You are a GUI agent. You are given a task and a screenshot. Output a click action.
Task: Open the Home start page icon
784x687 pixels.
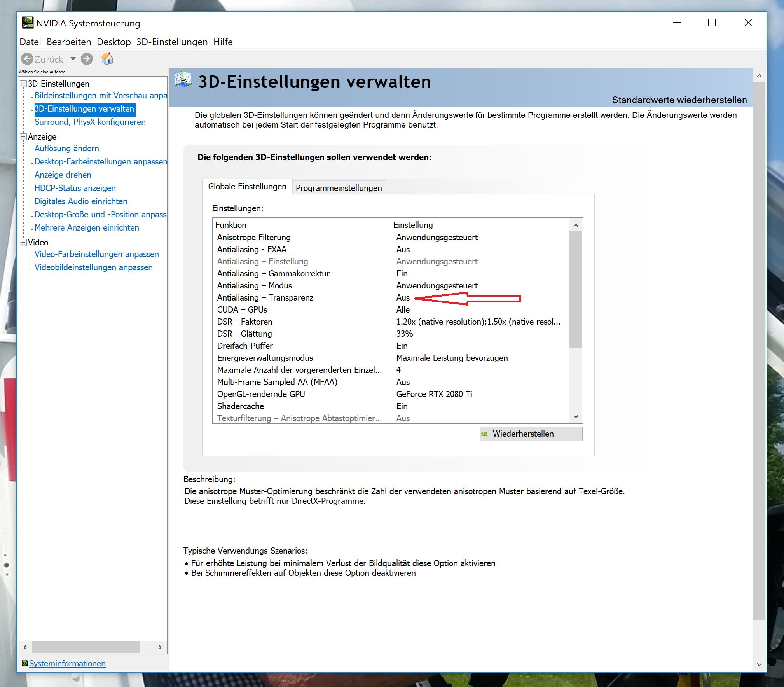[x=107, y=59]
